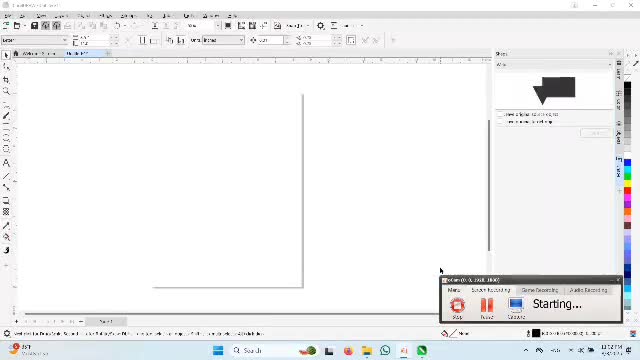Viewport: 640px width, 360px height.
Task: Select the Text tool (letter A)
Action: (6, 163)
